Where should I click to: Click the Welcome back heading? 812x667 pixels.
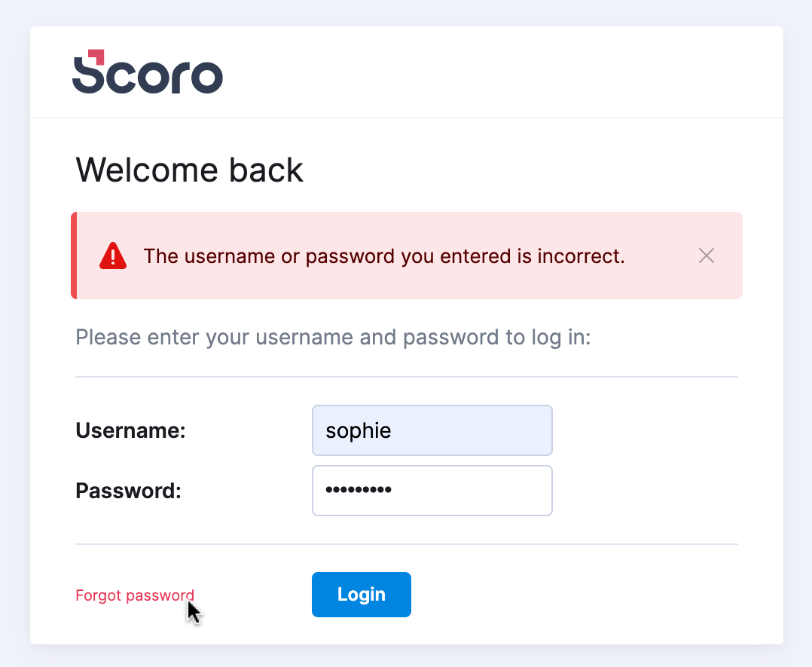click(x=189, y=170)
